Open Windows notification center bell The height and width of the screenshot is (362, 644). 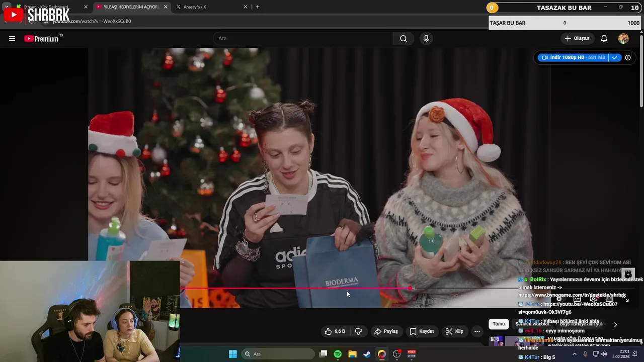(x=635, y=354)
